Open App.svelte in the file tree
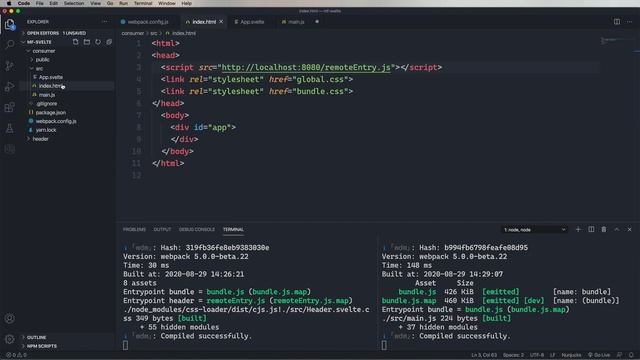Viewport: 640px width, 360px height. point(51,77)
